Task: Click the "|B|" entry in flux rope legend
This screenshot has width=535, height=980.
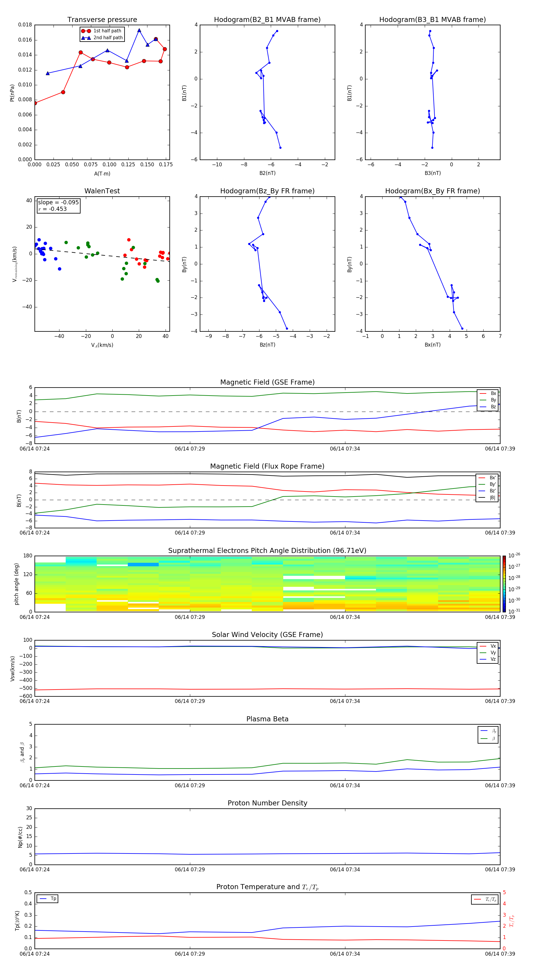Action: click(487, 498)
